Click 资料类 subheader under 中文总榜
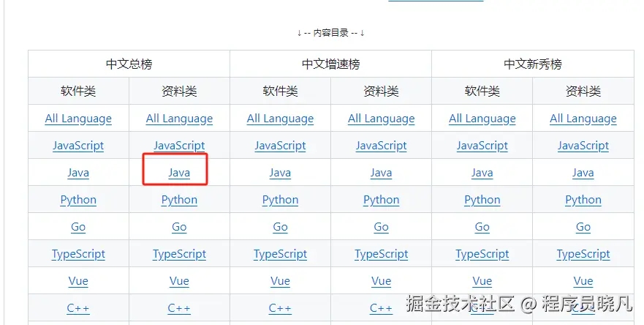644x325 pixels. click(x=179, y=91)
